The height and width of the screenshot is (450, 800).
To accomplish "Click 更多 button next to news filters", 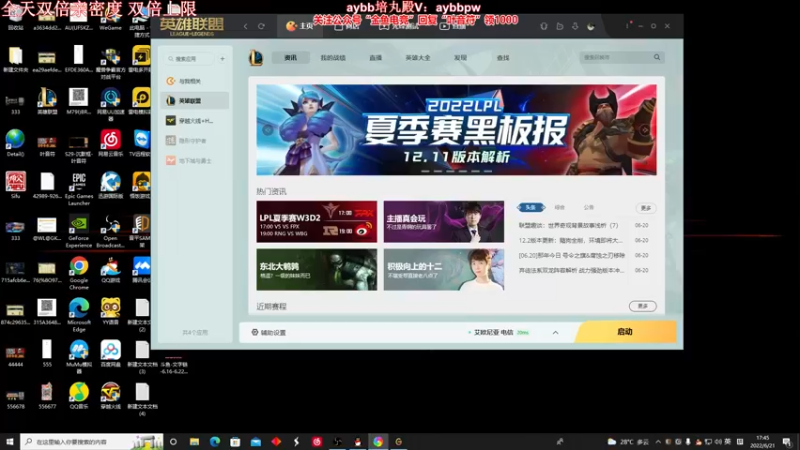I will tap(646, 208).
